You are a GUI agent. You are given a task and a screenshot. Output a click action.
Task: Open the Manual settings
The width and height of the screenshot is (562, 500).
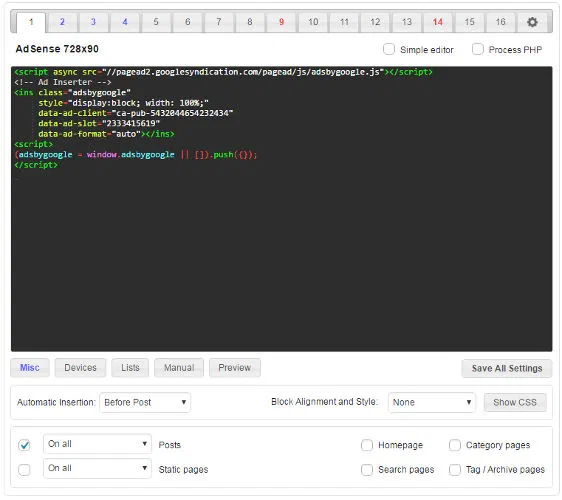point(179,368)
